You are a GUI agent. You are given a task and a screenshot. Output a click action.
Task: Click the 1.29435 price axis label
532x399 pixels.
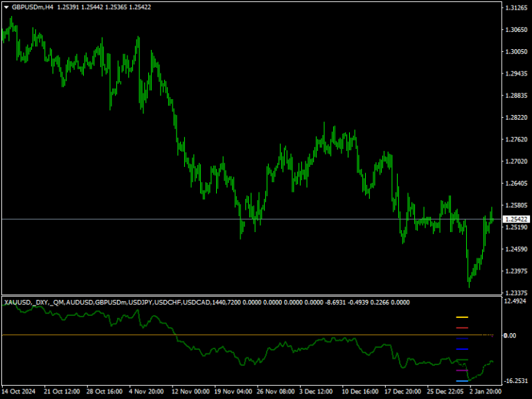point(516,73)
